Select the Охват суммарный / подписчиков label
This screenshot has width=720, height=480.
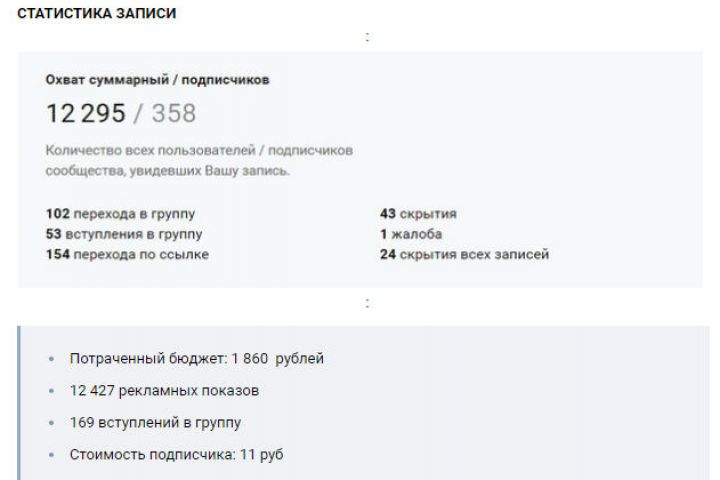[x=157, y=79]
